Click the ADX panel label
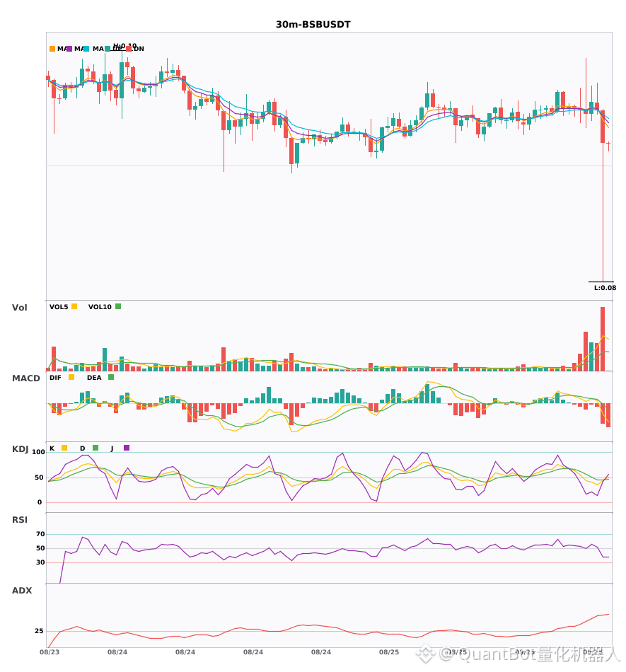This screenshot has width=626, height=672. (x=22, y=591)
